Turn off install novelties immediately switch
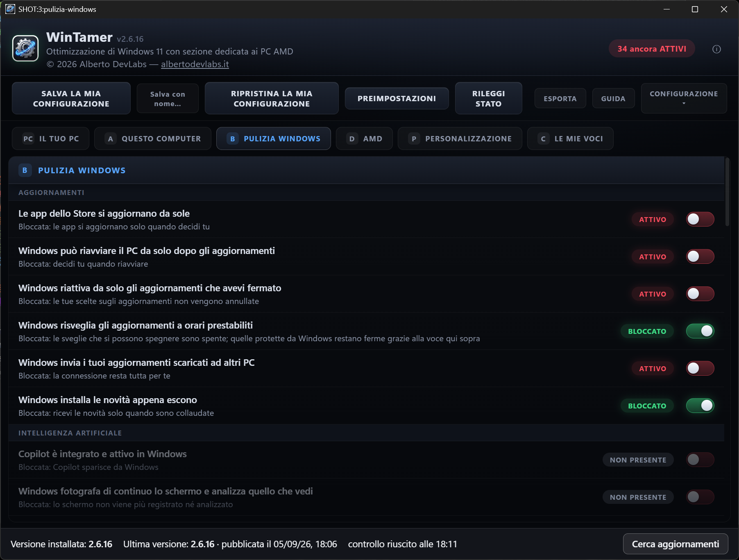The height and width of the screenshot is (560, 739). (700, 406)
